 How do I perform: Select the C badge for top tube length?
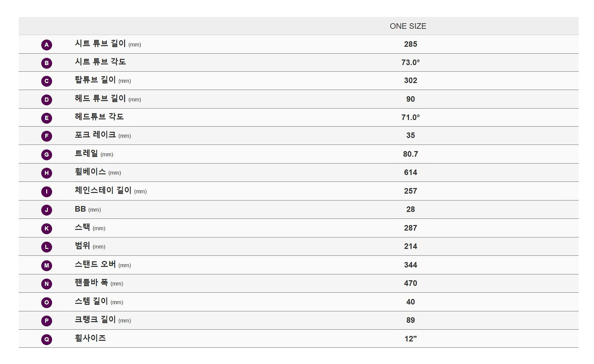[x=46, y=81]
